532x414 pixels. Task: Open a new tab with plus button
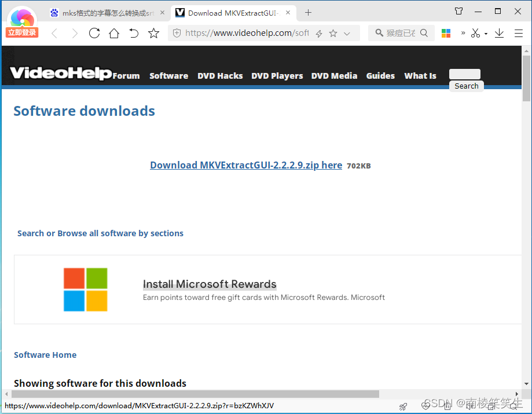(308, 13)
